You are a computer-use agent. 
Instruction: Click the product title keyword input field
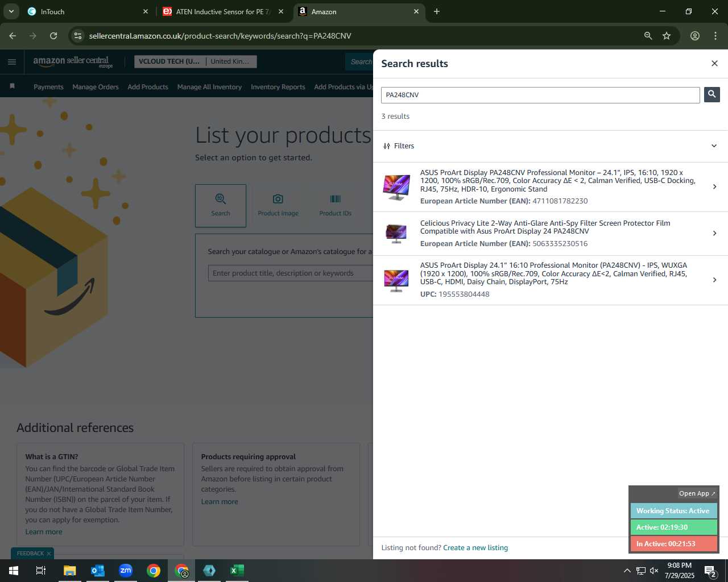[x=290, y=273]
